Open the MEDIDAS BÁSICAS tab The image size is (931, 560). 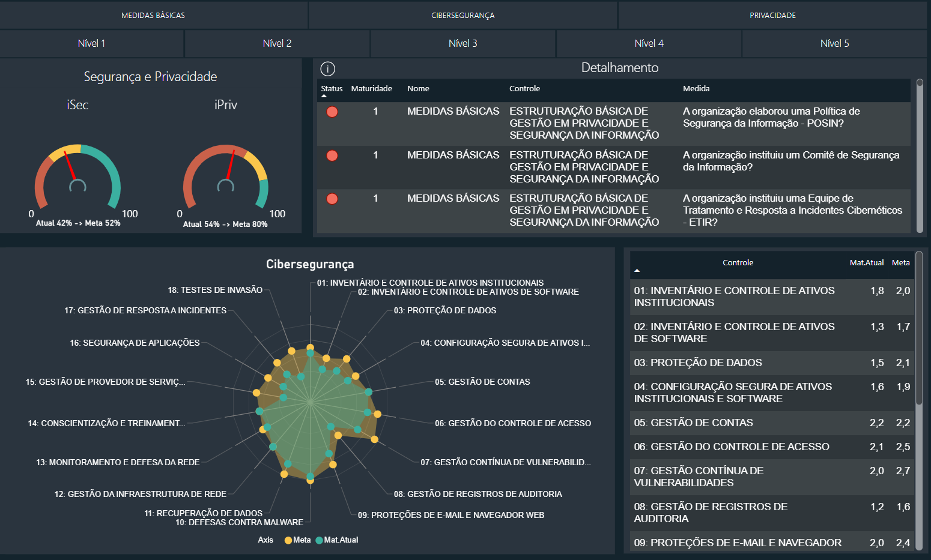click(153, 16)
